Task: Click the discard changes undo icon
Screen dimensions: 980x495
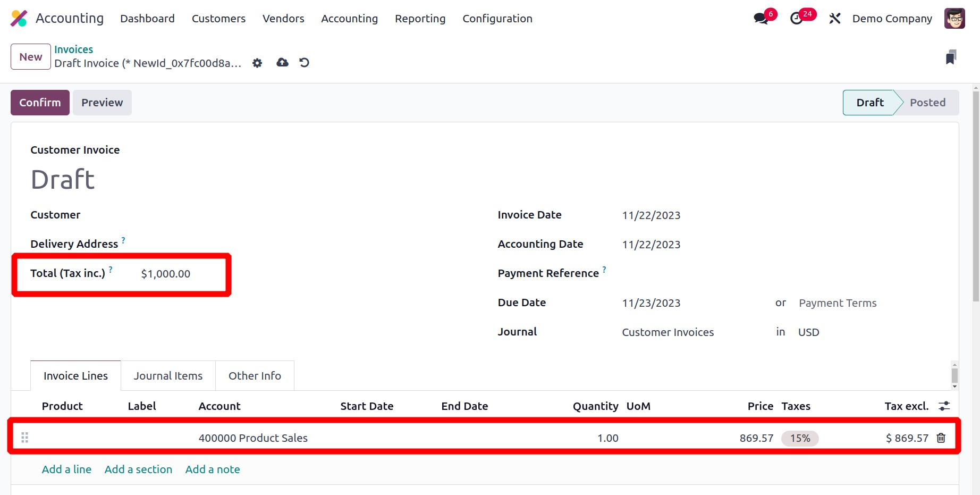Action: 304,63
